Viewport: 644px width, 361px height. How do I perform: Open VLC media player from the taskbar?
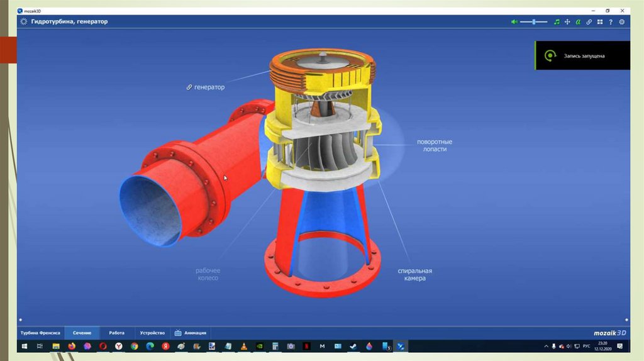click(x=244, y=346)
